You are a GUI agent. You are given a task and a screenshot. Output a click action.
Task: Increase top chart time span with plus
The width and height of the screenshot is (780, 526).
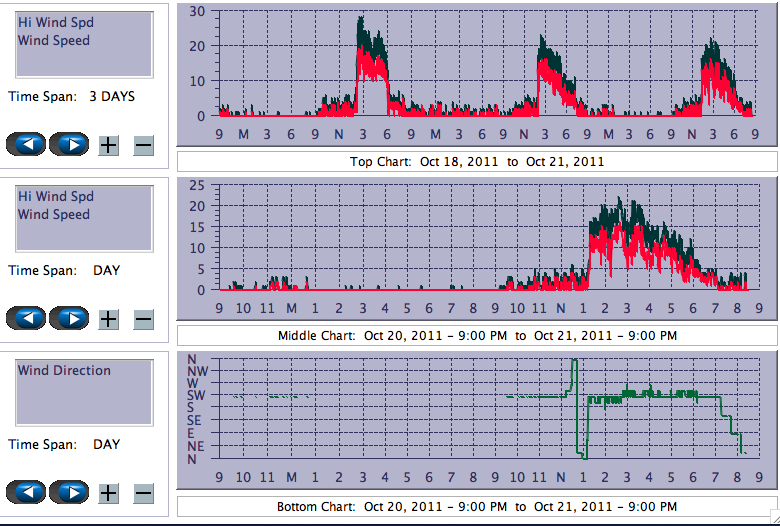coord(108,145)
